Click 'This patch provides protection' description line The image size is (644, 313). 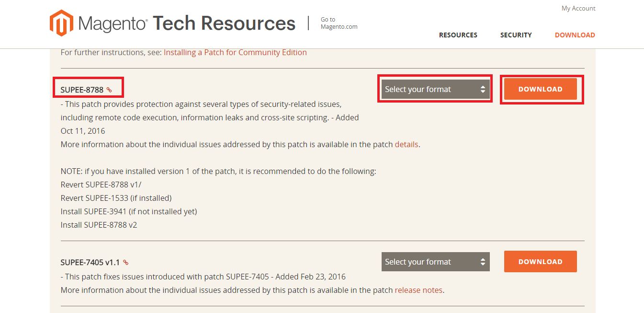[201, 104]
